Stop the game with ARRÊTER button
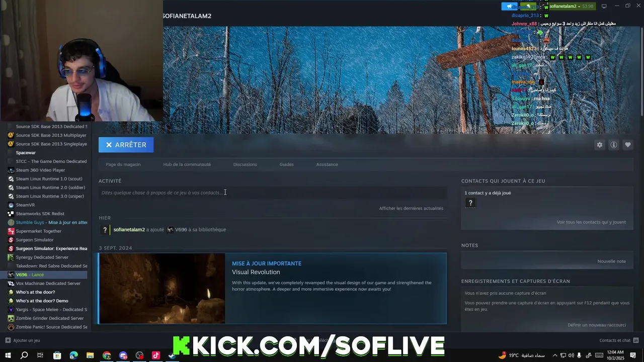The width and height of the screenshot is (644, 362). 126,145
